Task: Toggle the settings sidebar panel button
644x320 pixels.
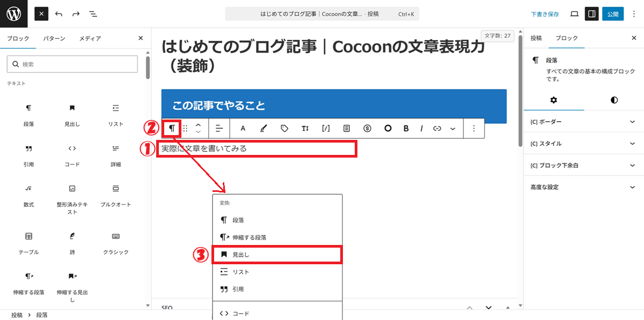Action: 591,14
